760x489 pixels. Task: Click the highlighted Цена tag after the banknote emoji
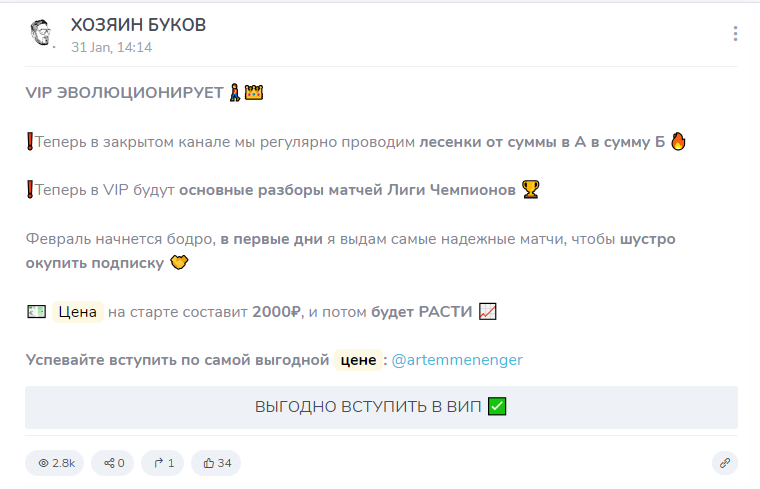point(77,312)
